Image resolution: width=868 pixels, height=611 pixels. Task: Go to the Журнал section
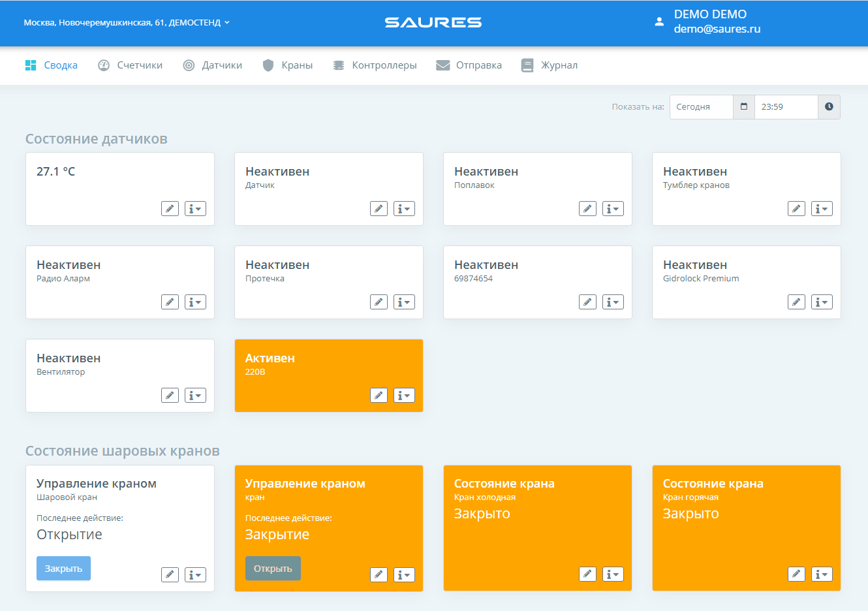(550, 65)
